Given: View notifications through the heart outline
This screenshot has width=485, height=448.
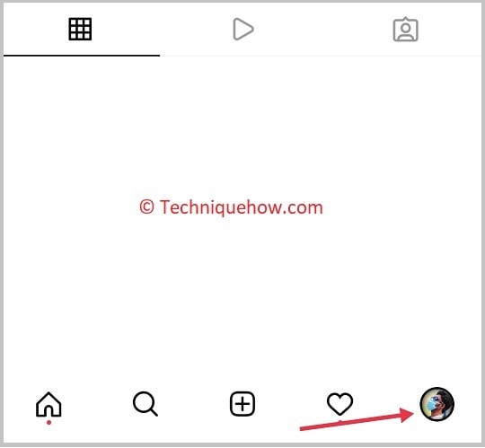Looking at the screenshot, I should [x=339, y=404].
